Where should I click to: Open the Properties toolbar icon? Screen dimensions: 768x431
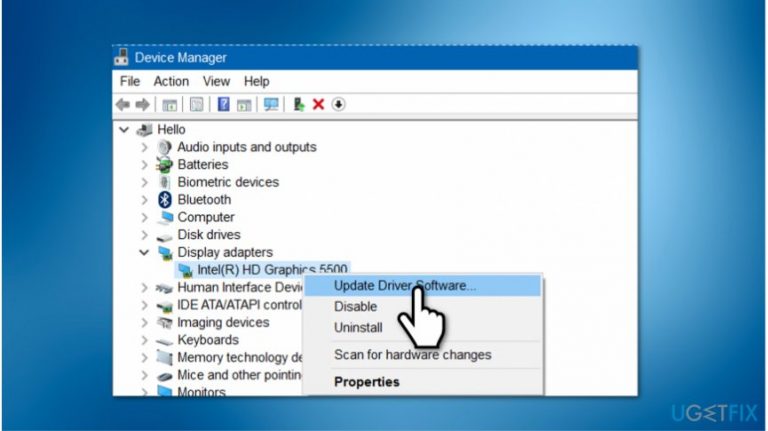[196, 104]
